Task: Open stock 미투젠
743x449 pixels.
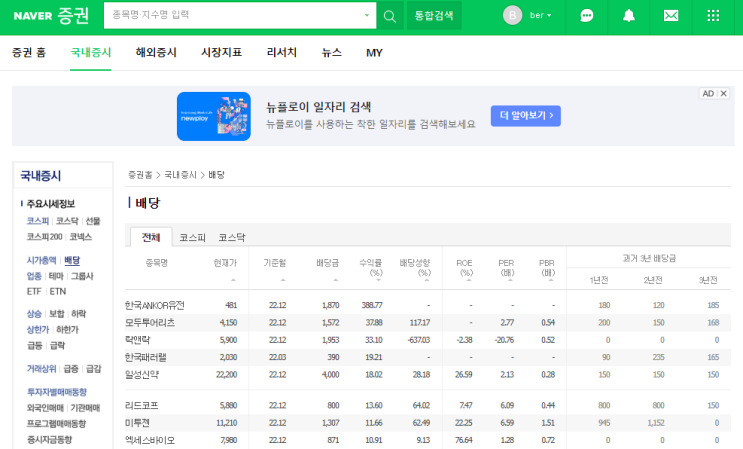Action: click(137, 422)
